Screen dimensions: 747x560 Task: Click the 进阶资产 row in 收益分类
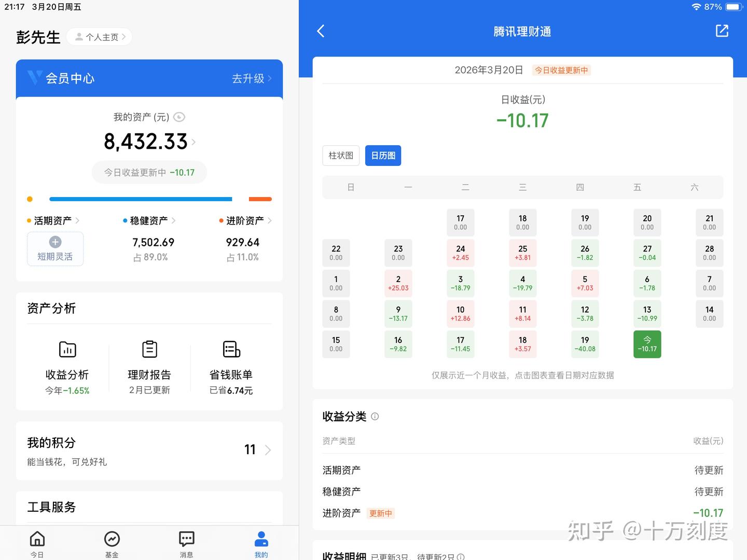[523, 513]
